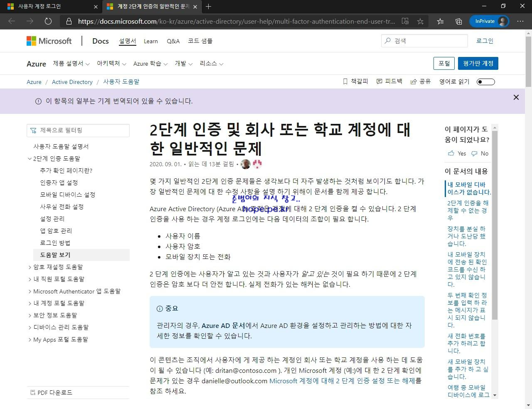Open 인증자 앱 설정 in sidebar
This screenshot has width=532, height=409.
59,182
